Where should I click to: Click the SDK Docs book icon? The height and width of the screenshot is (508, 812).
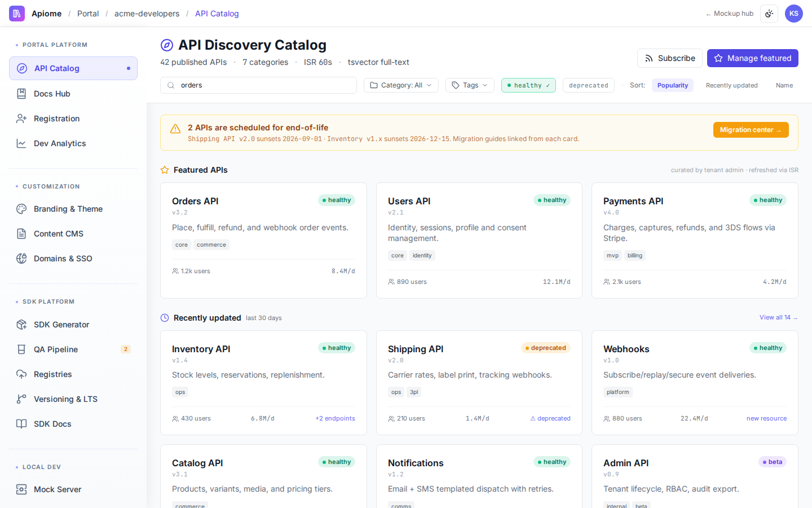point(21,424)
